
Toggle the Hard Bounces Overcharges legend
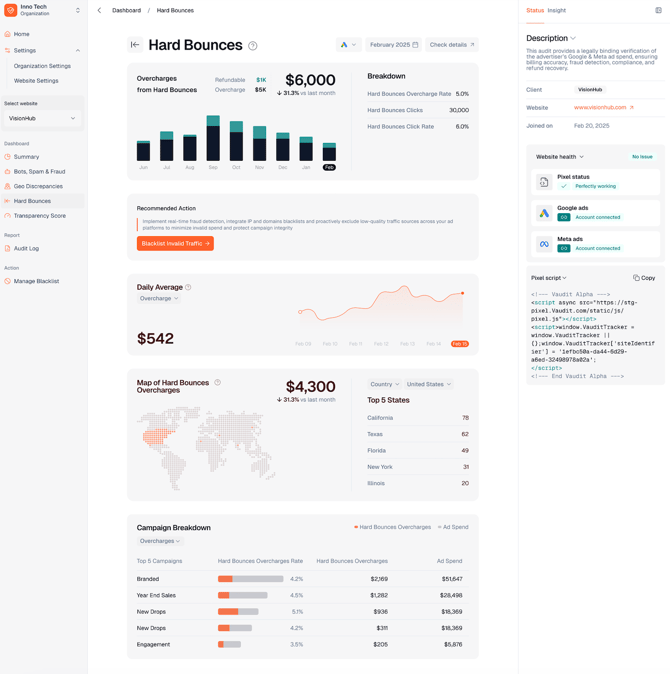392,527
